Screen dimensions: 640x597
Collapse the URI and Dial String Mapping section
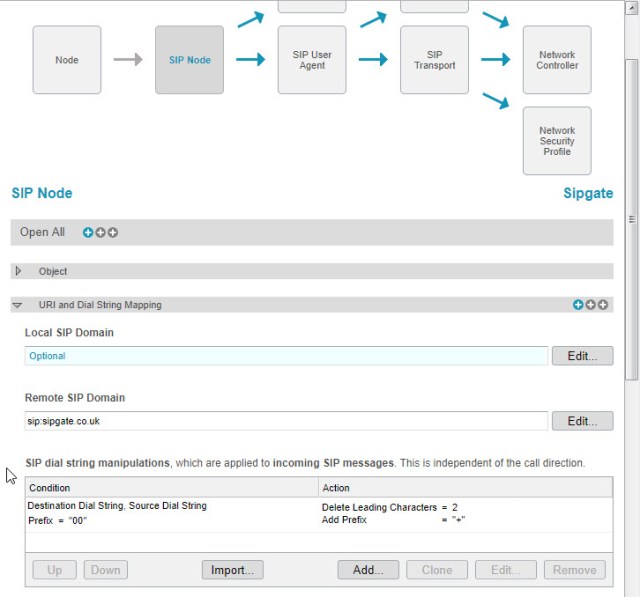(18, 305)
